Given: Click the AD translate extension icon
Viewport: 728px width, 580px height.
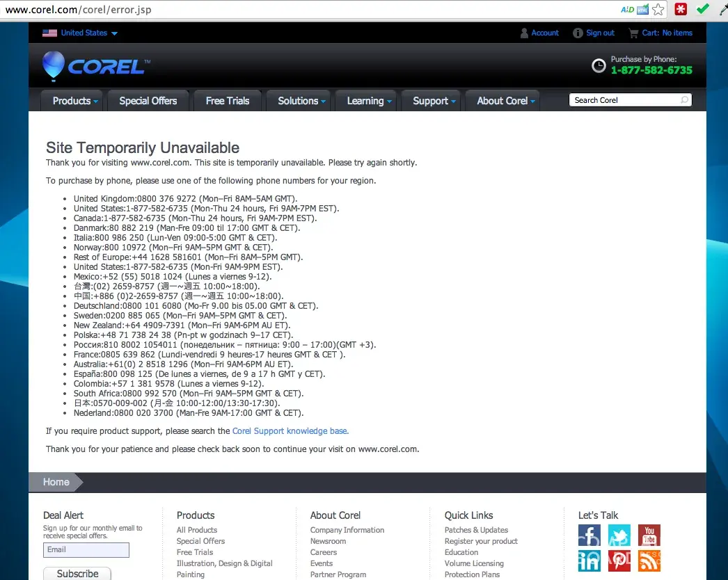Looking at the screenshot, I should coord(627,10).
